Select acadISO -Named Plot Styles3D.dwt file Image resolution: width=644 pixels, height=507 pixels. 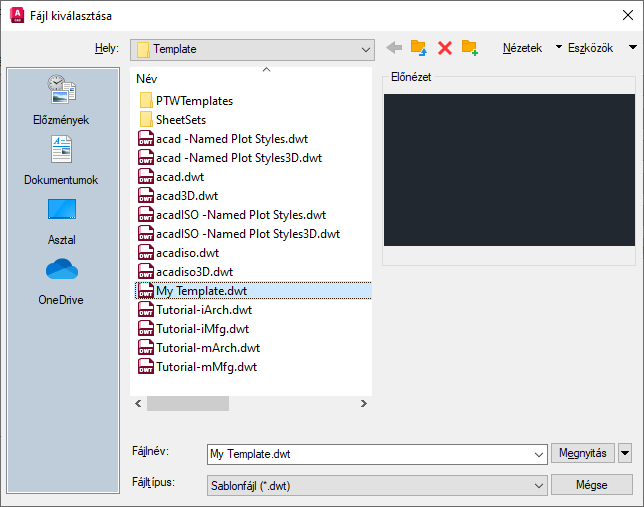coord(239,233)
